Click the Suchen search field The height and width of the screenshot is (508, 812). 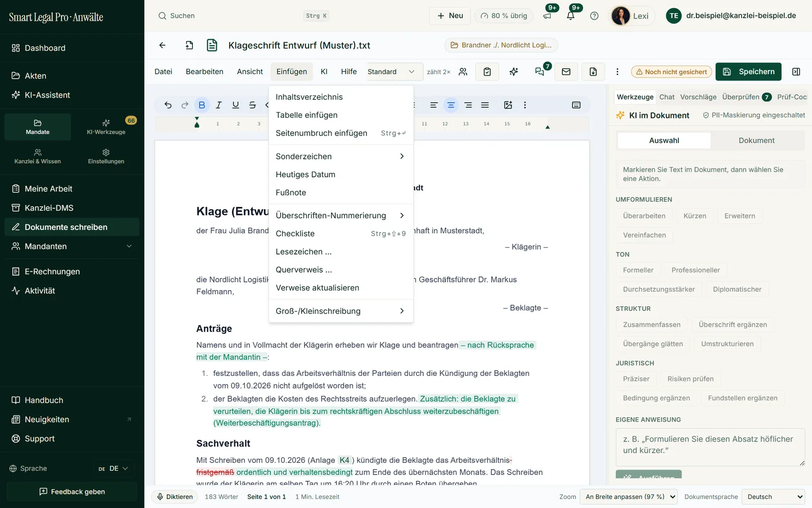243,16
